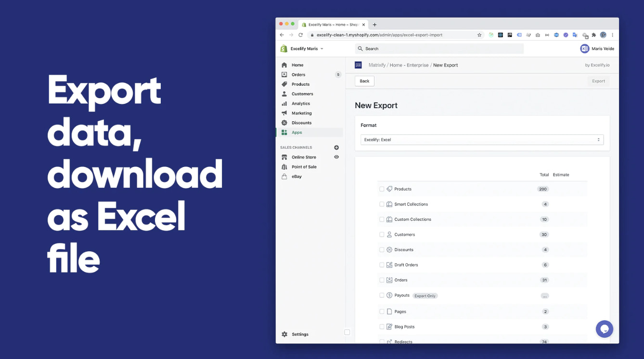Click the Matrixify app icon in header

358,65
